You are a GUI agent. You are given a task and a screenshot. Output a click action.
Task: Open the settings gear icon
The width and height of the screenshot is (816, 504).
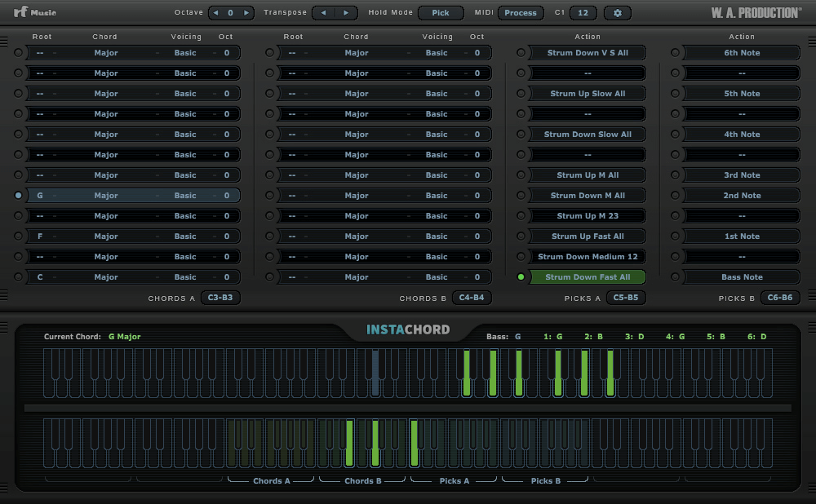click(618, 13)
